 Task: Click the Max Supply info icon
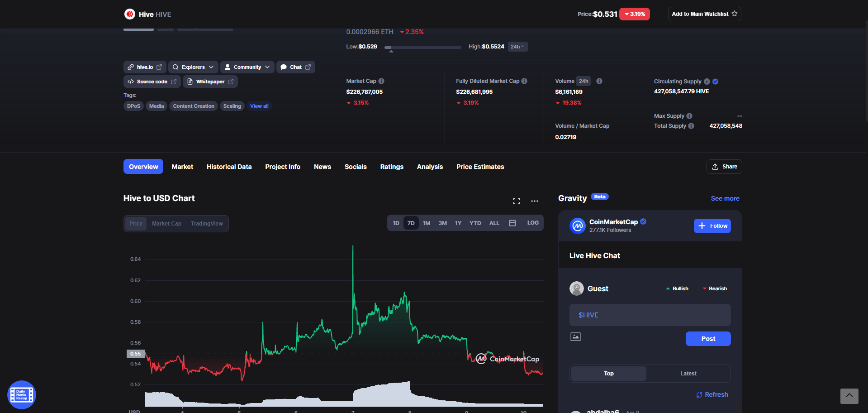(x=689, y=116)
